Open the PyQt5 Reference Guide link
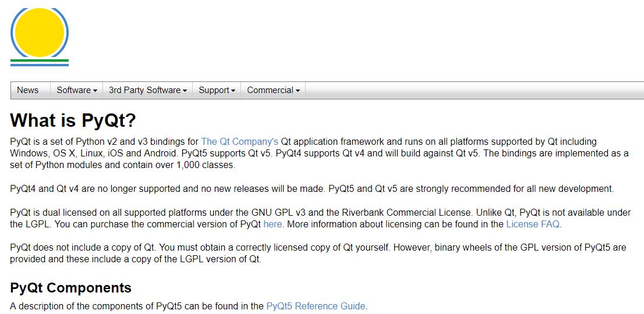 316,306
